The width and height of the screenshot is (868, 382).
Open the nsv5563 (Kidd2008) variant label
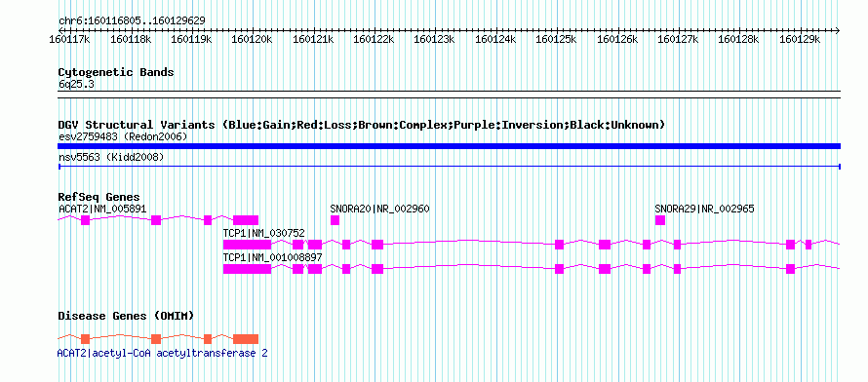[x=111, y=157]
